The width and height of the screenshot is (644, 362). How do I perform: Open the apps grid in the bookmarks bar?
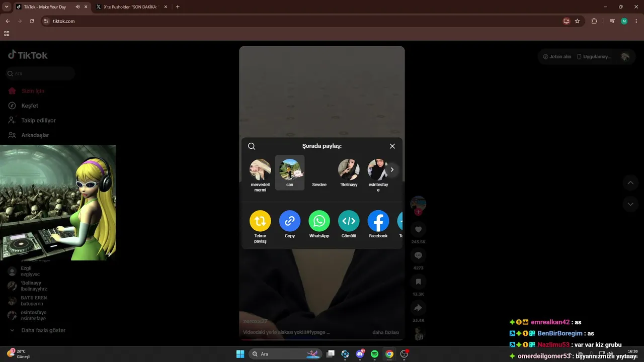click(x=7, y=34)
